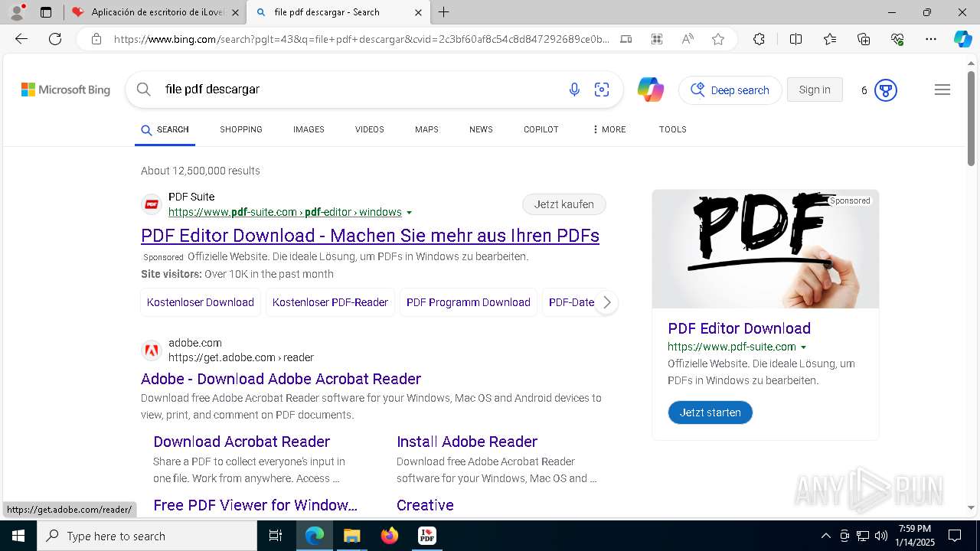Open the app available icon in address bar
Image resolution: width=980 pixels, height=551 pixels.
[626, 39]
